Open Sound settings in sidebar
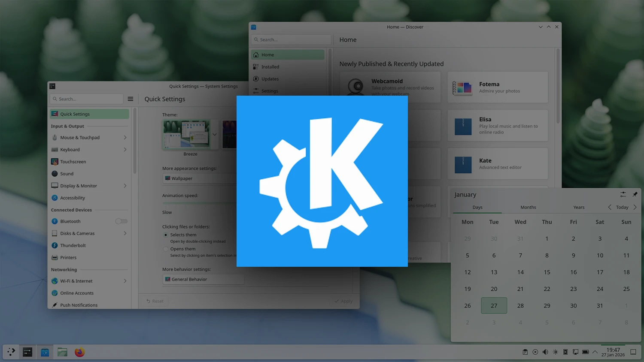644x362 pixels. pyautogui.click(x=89, y=174)
